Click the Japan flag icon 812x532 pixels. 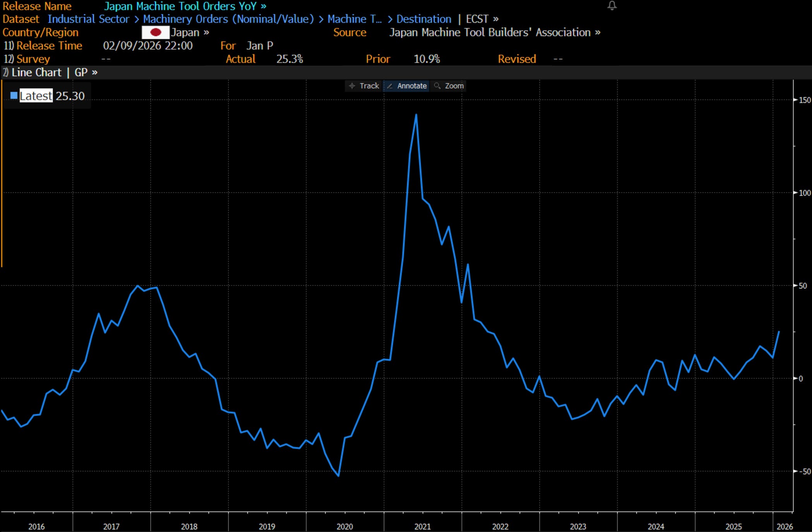pos(156,33)
